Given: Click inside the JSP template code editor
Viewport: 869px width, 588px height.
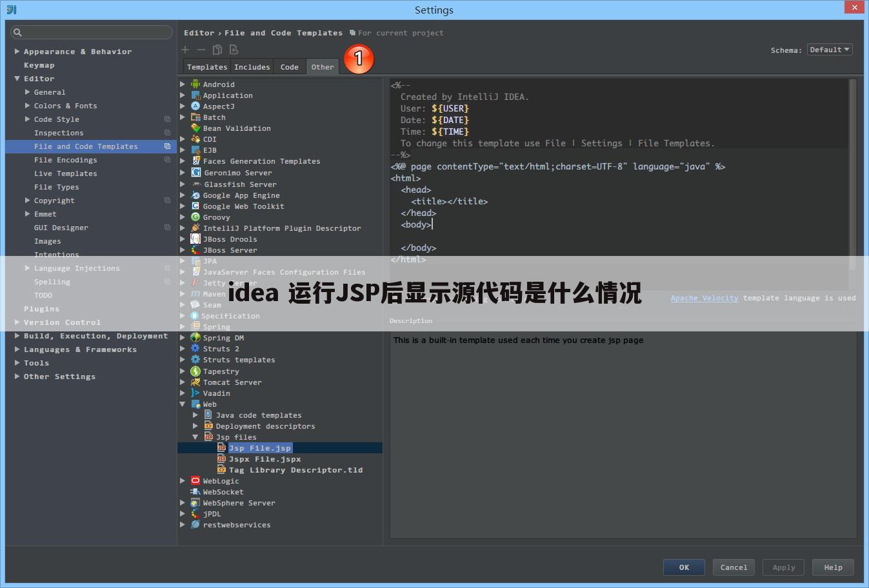Looking at the screenshot, I should point(619,184).
